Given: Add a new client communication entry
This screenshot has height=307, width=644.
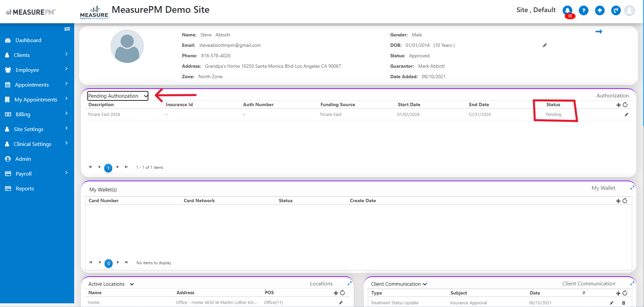Looking at the screenshot, I should 618,293.
